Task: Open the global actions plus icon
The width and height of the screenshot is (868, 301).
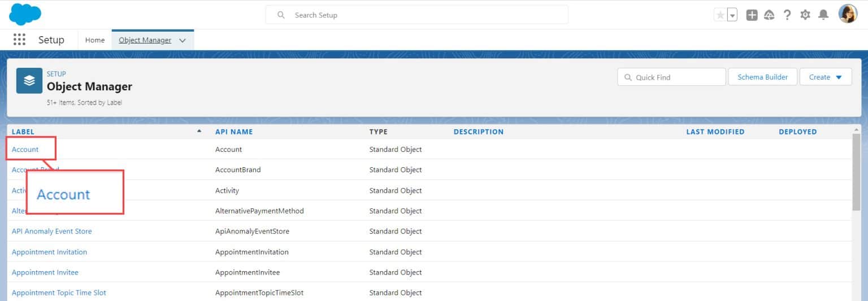Action: [x=752, y=15]
